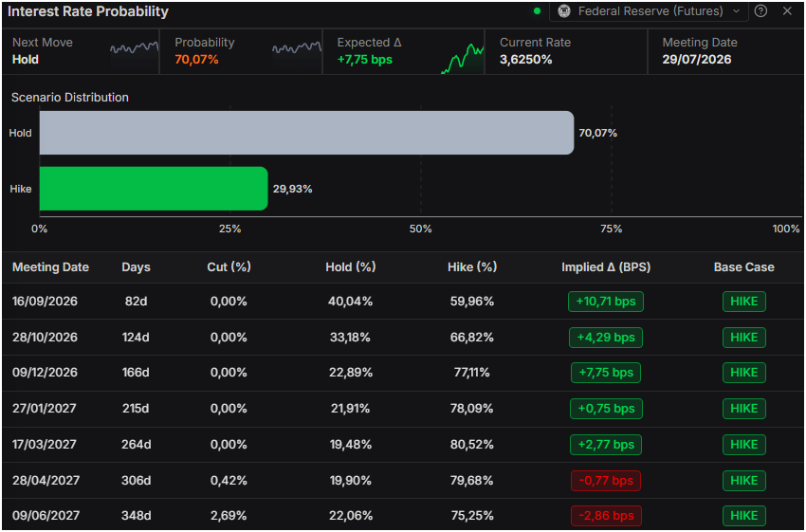
Task: Select the gray Hold probability bar
Action: tap(306, 133)
